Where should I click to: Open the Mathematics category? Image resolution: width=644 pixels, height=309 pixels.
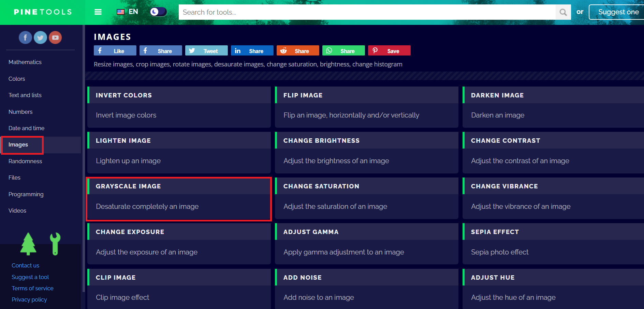pos(25,62)
